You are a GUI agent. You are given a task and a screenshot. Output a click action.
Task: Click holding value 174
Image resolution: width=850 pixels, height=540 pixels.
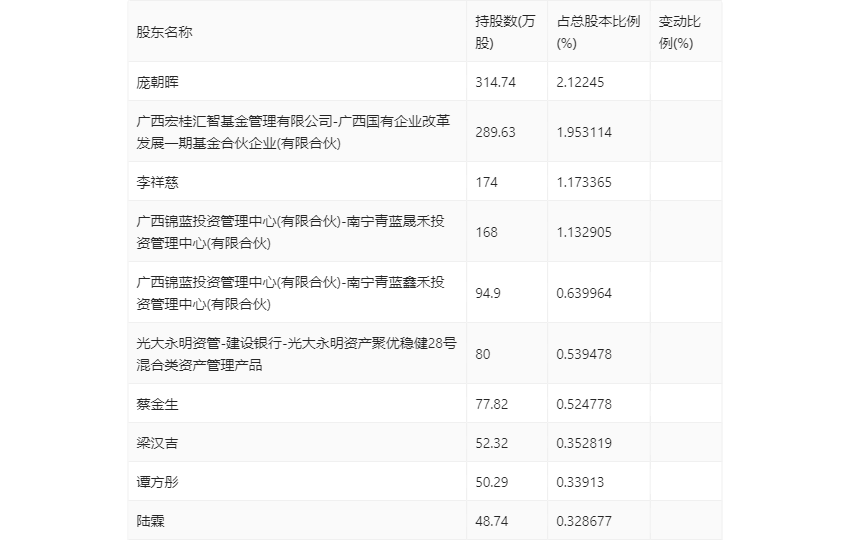486,182
